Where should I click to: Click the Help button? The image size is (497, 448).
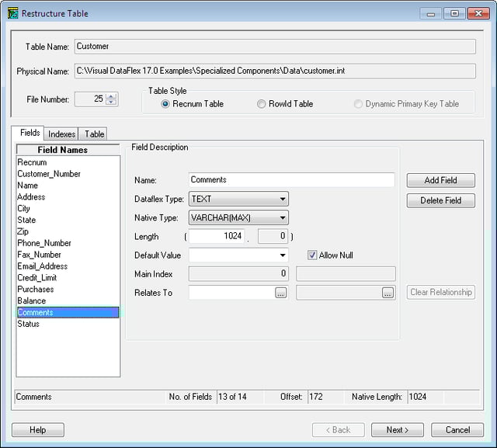38,430
